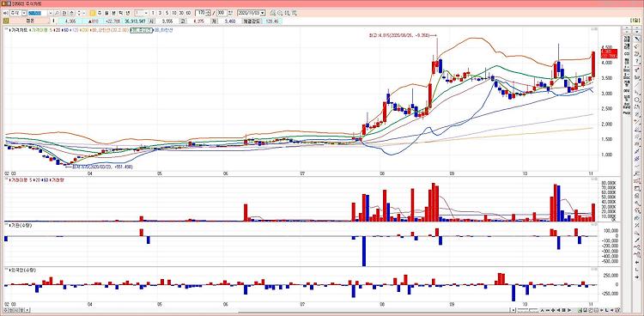Screen dimensions: 644x316
Task: Switch chart to minute 분 period
Action: pos(113,13)
